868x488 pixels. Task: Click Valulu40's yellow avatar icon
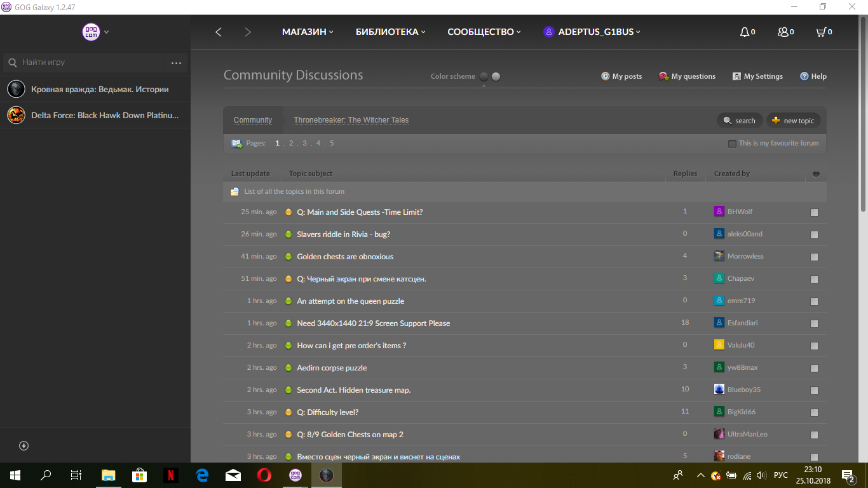(x=719, y=345)
